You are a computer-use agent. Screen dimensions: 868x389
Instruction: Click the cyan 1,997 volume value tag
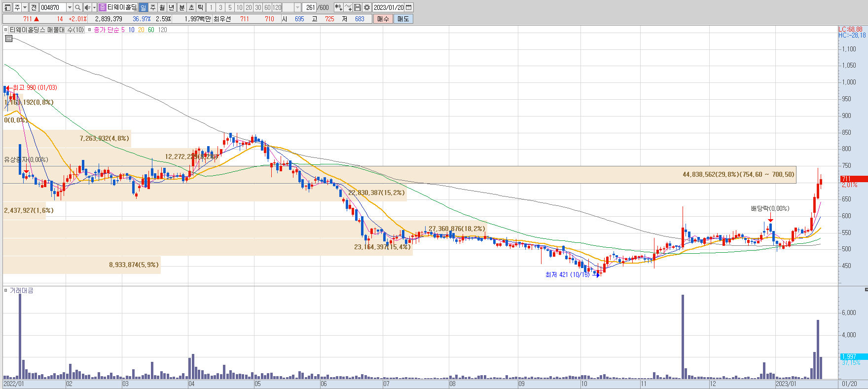click(x=854, y=356)
